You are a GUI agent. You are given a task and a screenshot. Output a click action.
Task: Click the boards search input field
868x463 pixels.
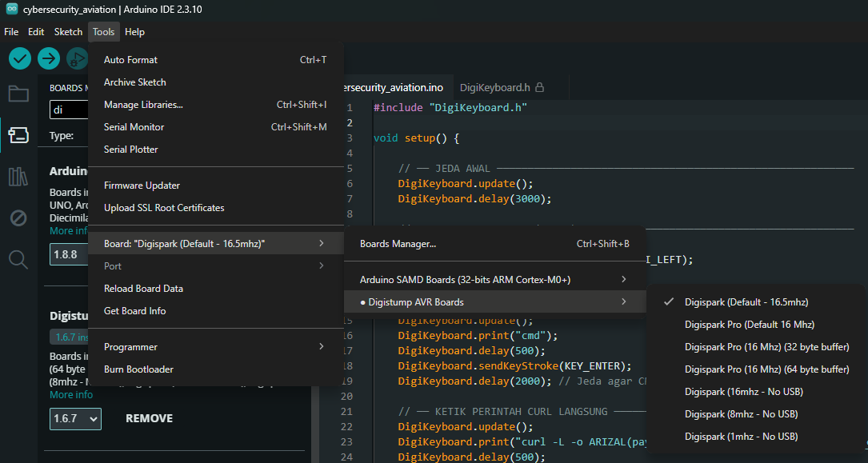coord(69,110)
